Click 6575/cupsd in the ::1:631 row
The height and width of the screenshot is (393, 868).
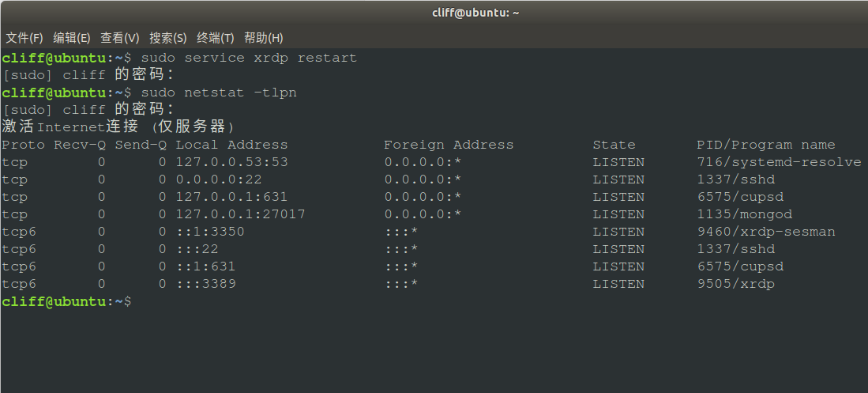pyautogui.click(x=740, y=266)
